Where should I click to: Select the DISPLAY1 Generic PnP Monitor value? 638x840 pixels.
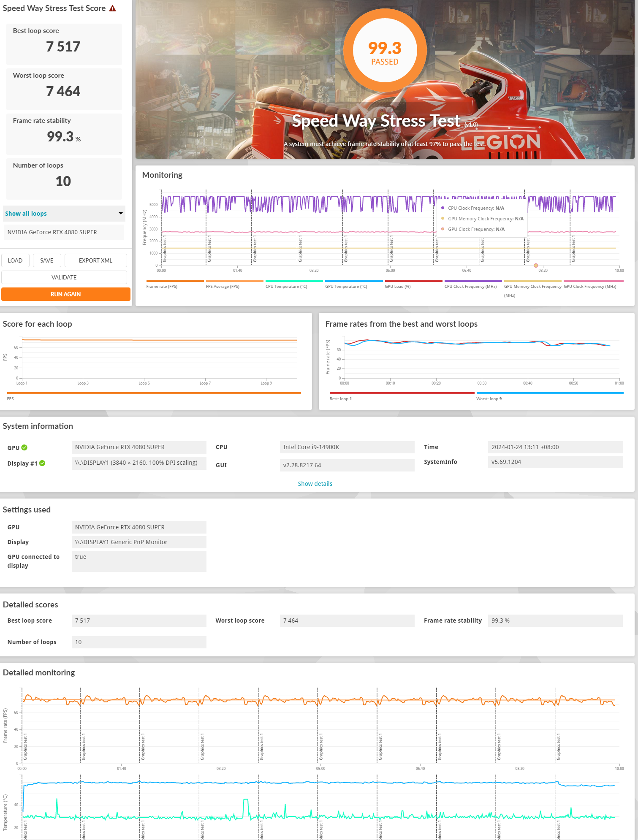point(139,542)
